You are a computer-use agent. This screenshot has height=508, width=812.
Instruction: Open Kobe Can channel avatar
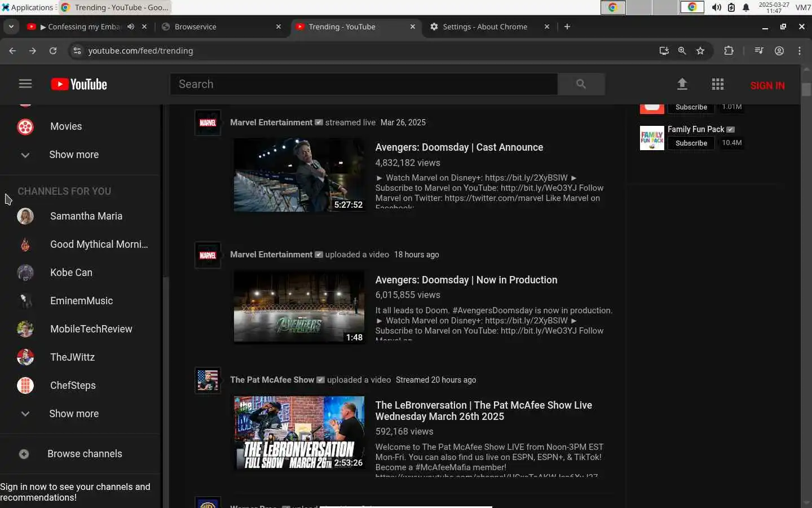coord(25,273)
